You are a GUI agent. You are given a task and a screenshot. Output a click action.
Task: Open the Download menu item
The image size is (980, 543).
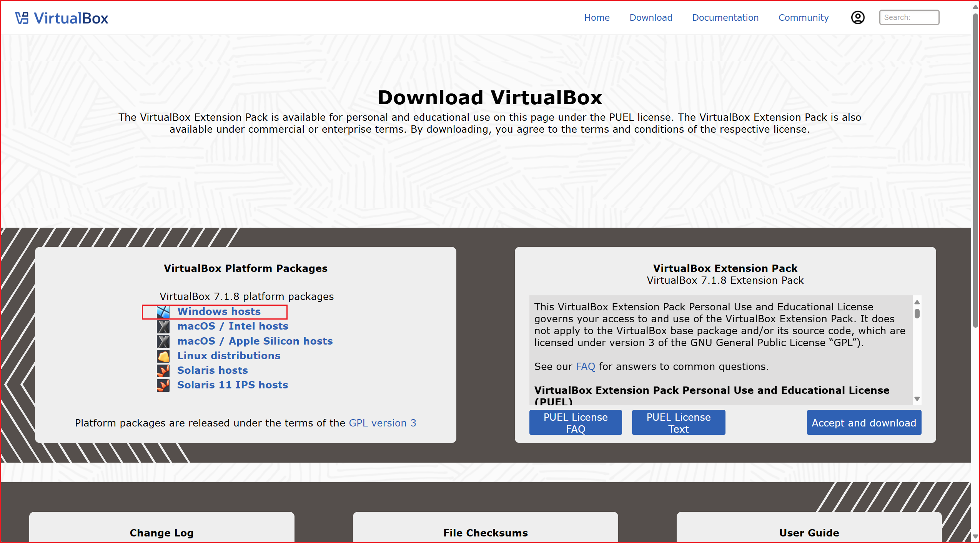click(651, 18)
